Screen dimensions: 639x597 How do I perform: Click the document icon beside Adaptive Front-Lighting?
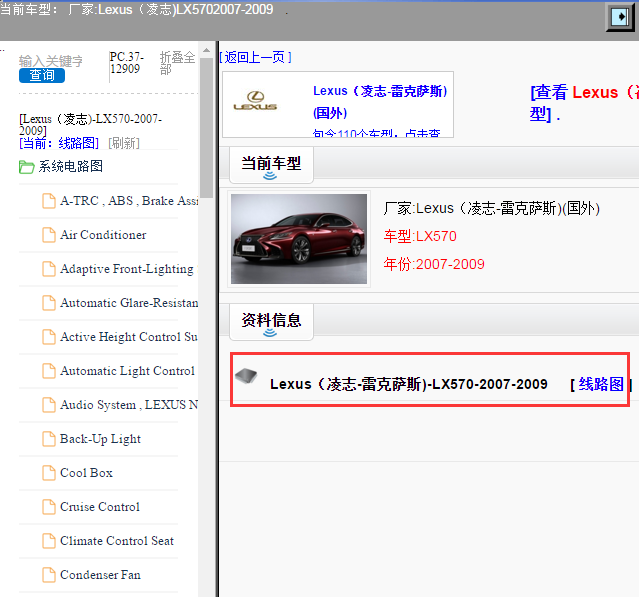tap(49, 269)
